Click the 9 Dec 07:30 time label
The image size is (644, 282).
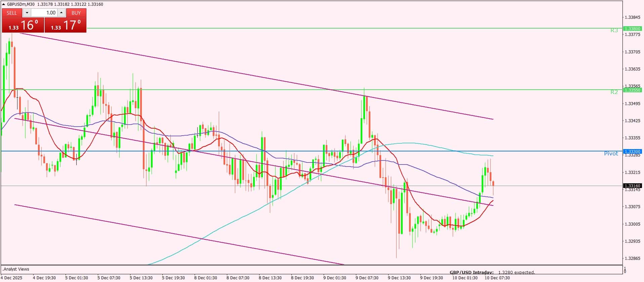click(367, 278)
